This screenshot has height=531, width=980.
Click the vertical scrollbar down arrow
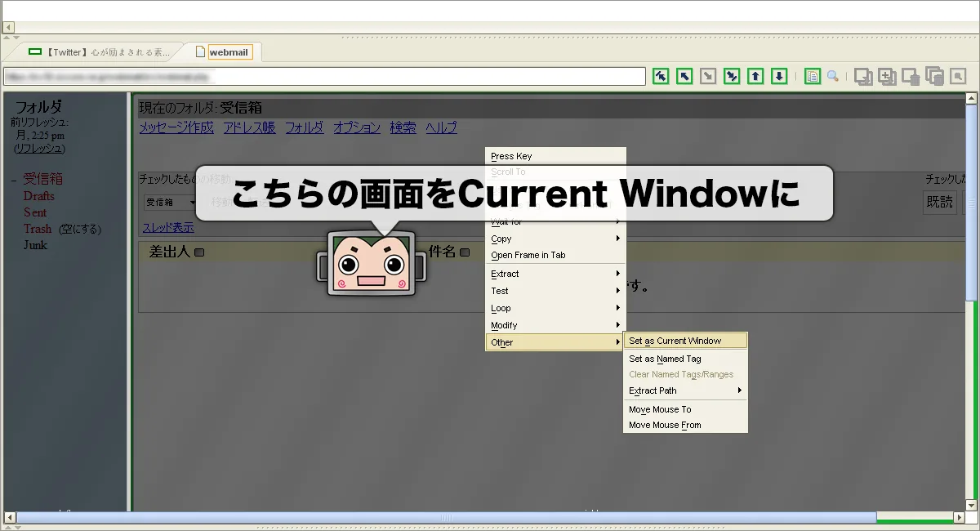click(971, 506)
